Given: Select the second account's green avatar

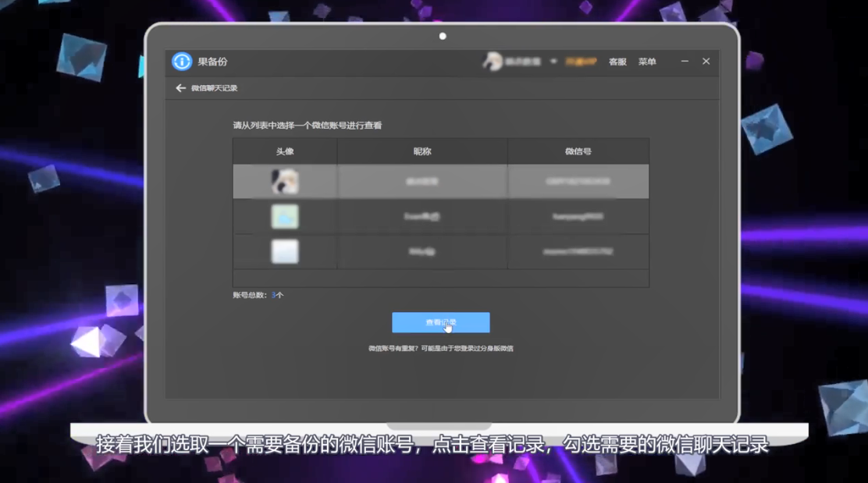Looking at the screenshot, I should [285, 216].
